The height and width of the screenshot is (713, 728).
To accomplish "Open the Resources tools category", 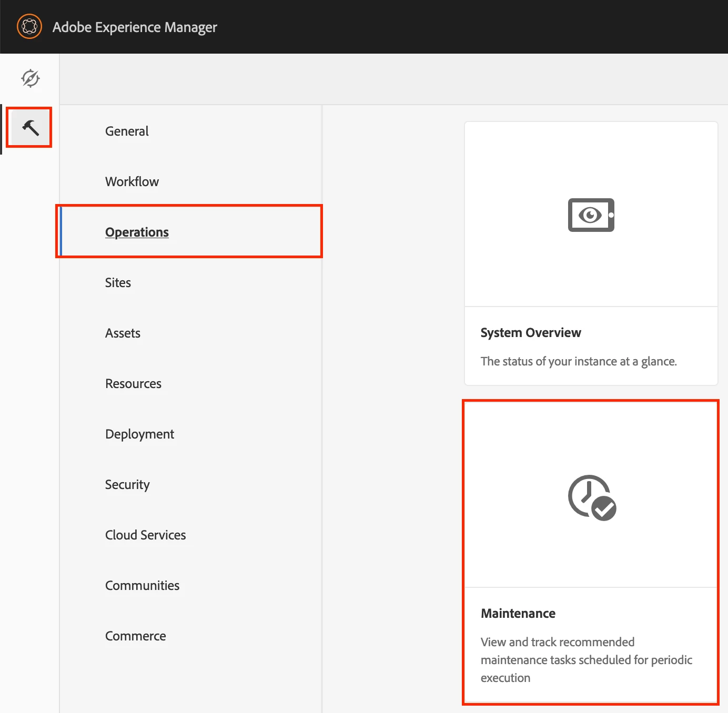I will (133, 383).
